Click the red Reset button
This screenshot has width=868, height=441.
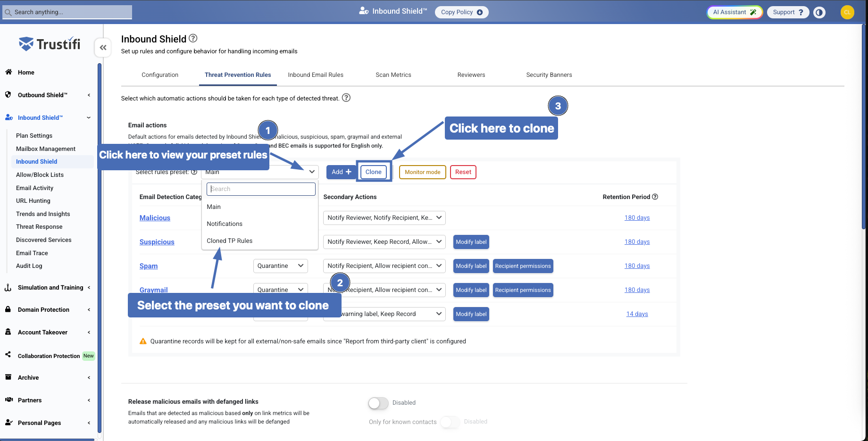coord(463,172)
